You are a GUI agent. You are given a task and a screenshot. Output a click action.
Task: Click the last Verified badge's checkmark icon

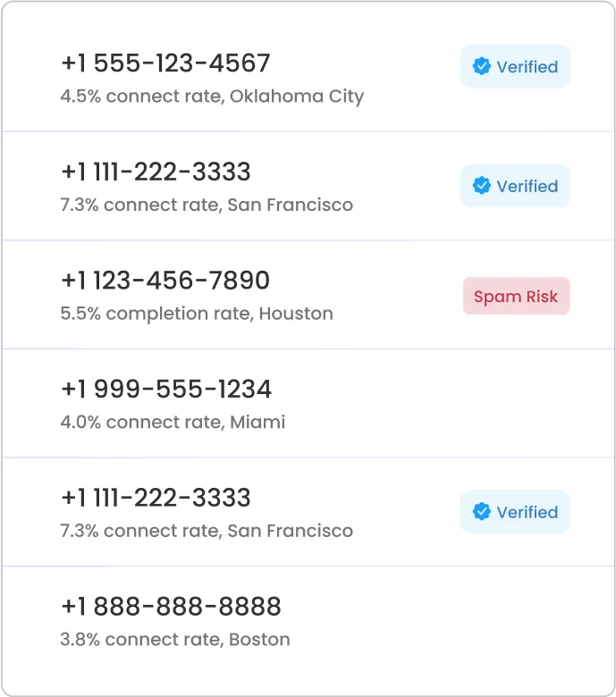(x=481, y=511)
